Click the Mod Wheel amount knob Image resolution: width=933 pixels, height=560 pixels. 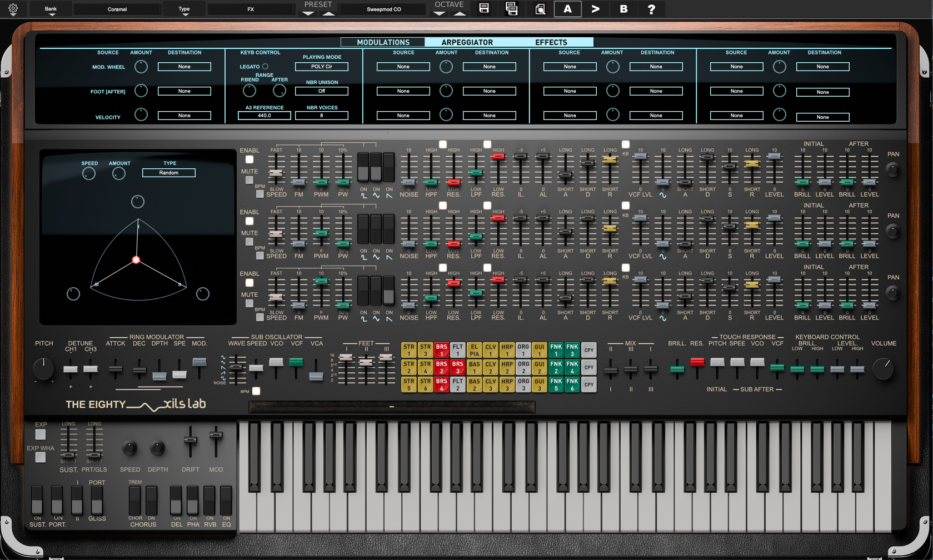coord(141,67)
